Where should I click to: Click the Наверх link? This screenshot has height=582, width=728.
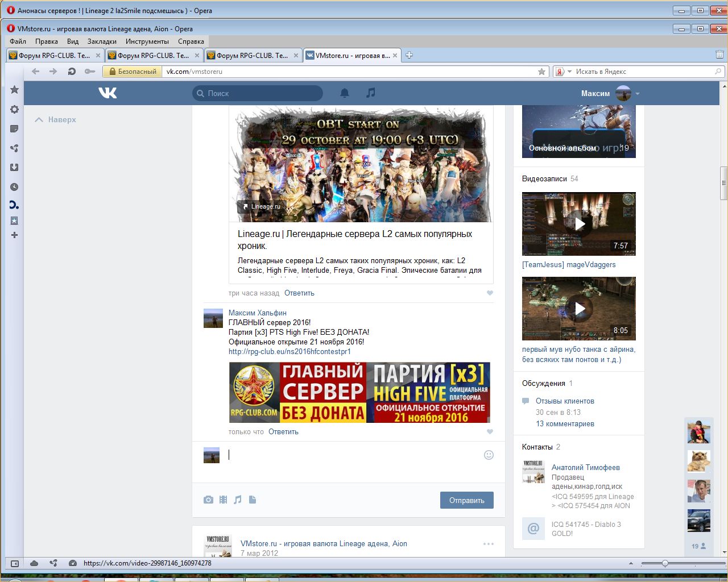coord(55,119)
